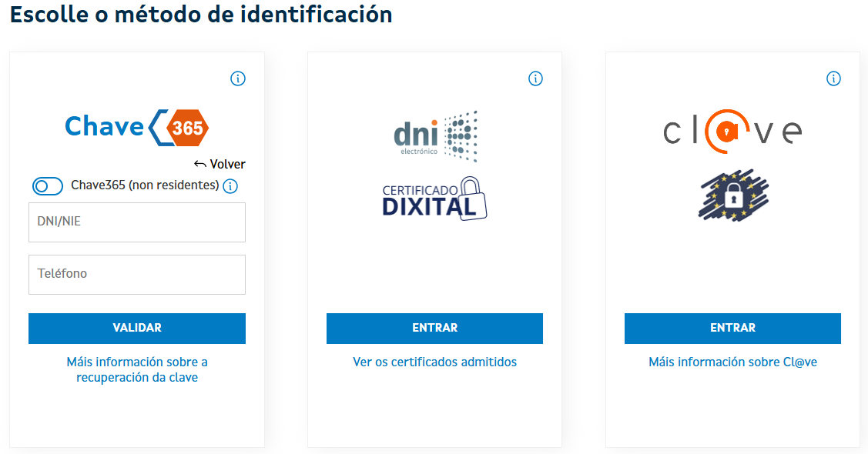Click the Chave365 logo

point(137,127)
